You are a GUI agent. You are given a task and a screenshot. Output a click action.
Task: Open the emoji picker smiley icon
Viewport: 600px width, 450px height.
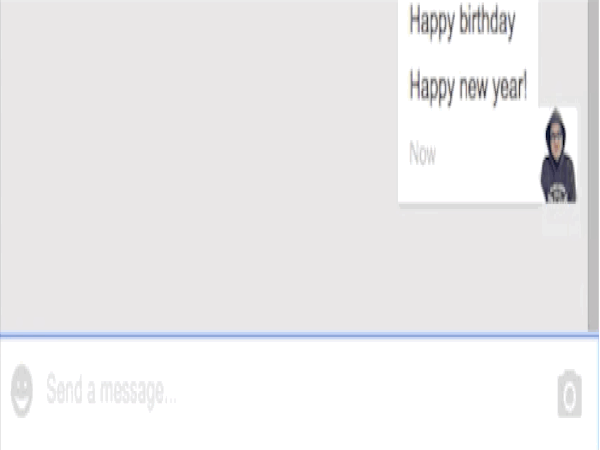[x=22, y=390]
